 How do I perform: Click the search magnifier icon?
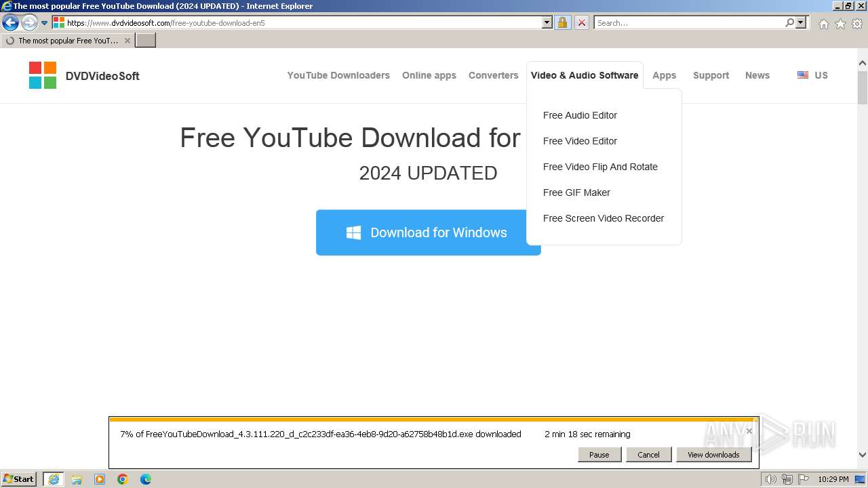pos(789,22)
